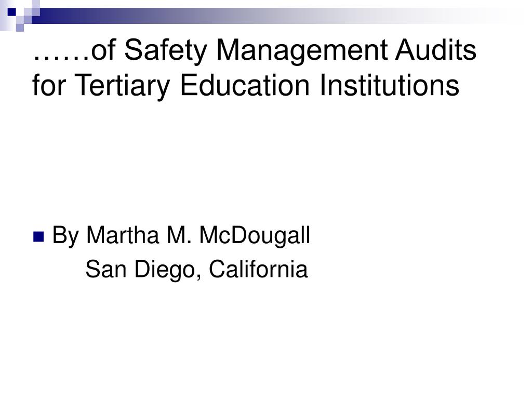Select the name "Martha" in the byline

(123, 235)
